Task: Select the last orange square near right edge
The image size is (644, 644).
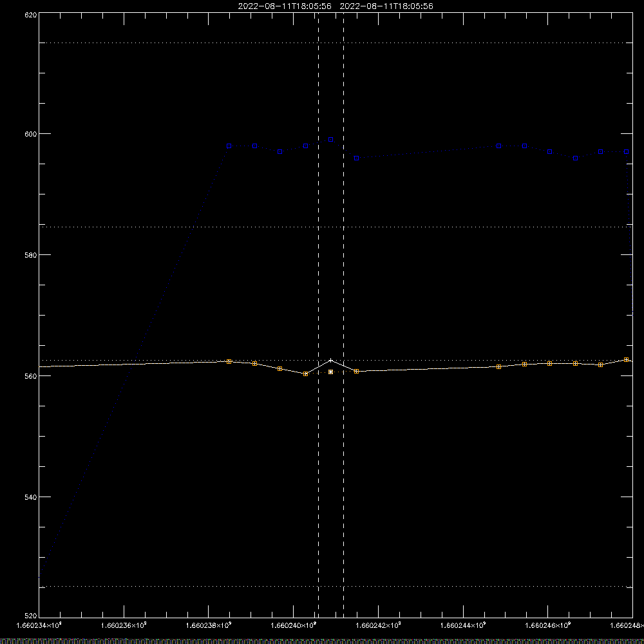Action: [627, 360]
